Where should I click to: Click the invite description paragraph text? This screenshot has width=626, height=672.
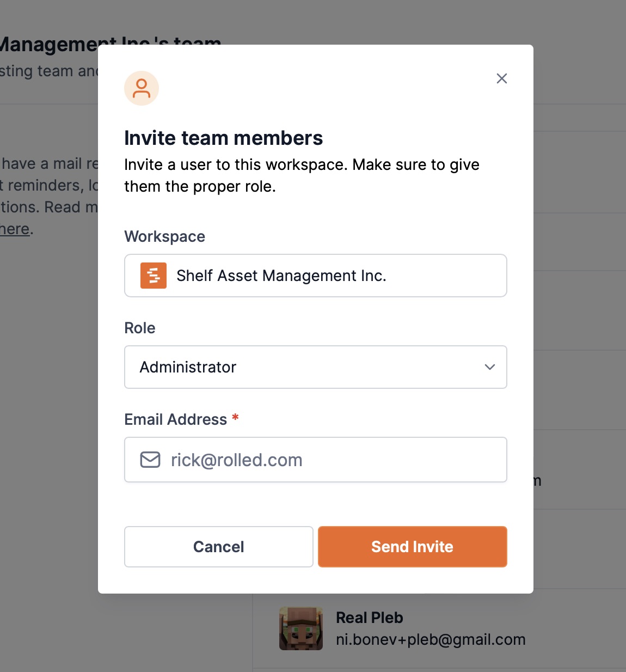tap(302, 175)
